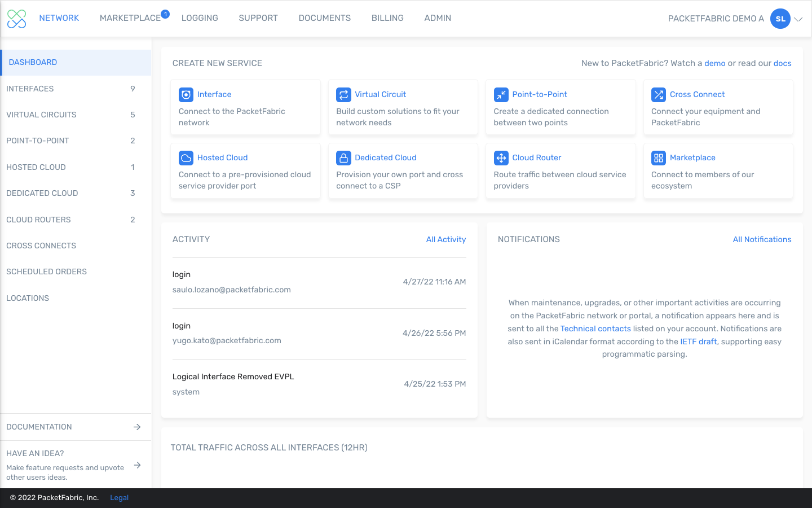Viewport: 812px width, 508px height.
Task: Switch to the Billing menu
Action: [387, 18]
